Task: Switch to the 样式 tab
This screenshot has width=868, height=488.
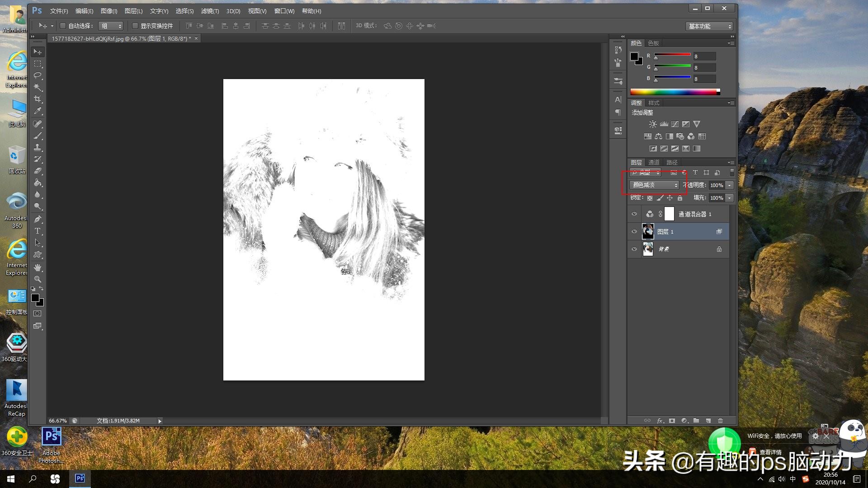Action: (654, 103)
